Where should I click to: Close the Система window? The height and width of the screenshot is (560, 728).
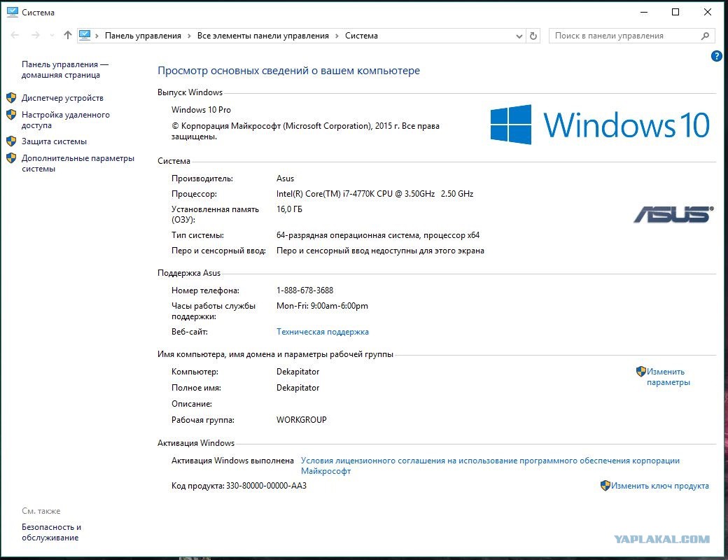point(708,12)
